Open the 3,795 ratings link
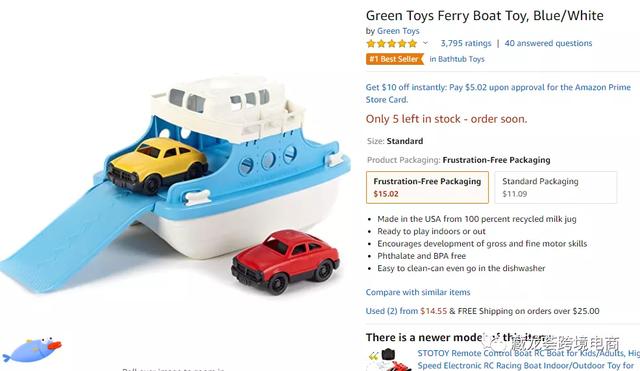 coord(466,43)
